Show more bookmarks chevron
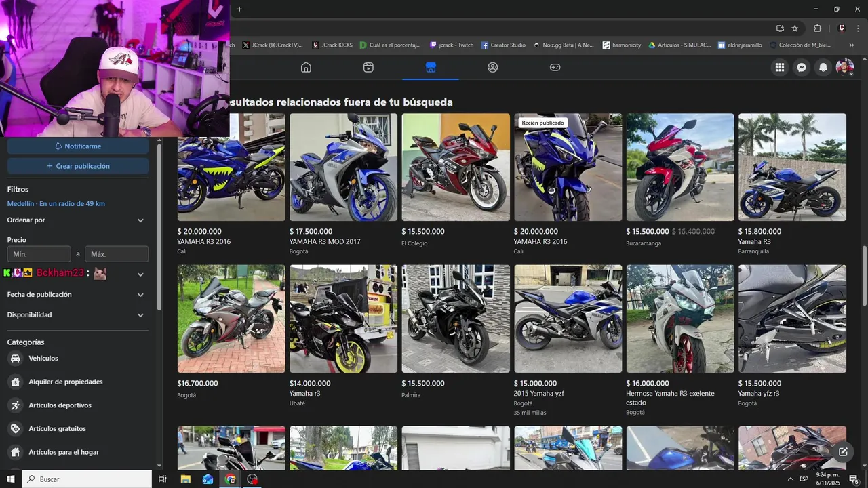The height and width of the screenshot is (488, 868). coord(852,45)
